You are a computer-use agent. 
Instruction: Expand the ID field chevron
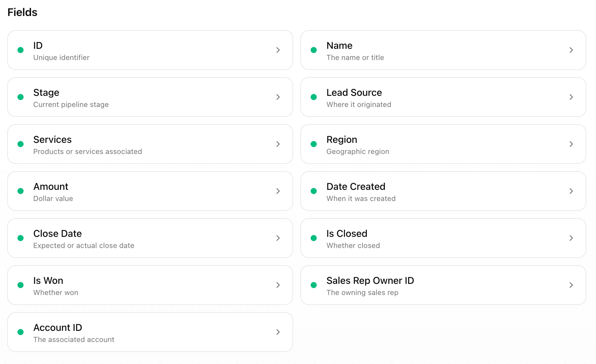coord(278,50)
